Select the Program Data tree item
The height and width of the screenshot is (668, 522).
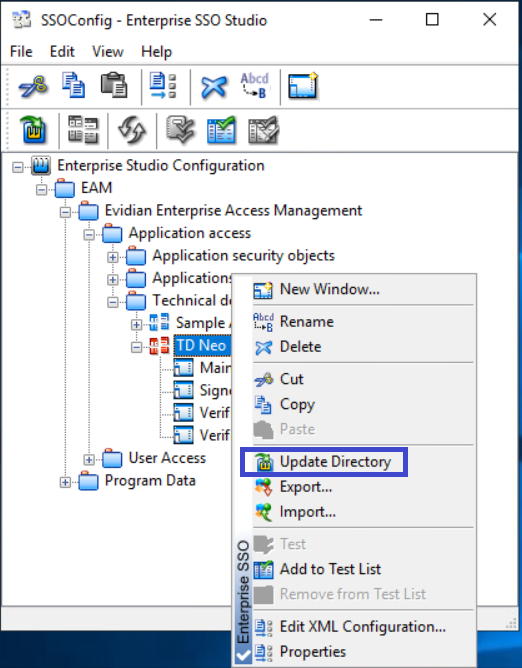(150, 481)
